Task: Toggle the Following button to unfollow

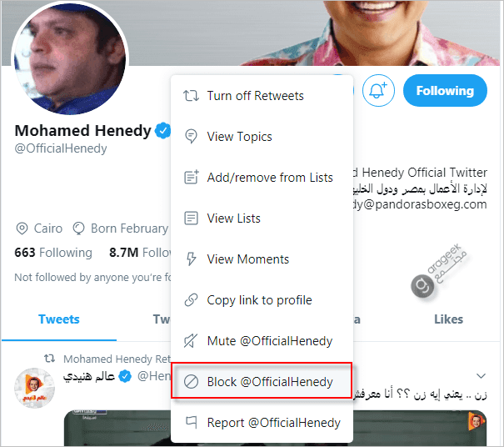Action: click(445, 91)
